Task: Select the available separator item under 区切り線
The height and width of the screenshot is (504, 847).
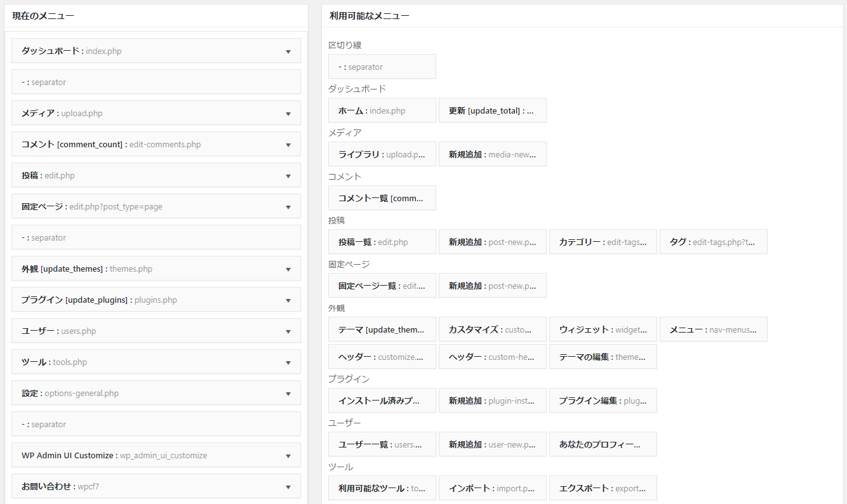Action: [x=382, y=67]
